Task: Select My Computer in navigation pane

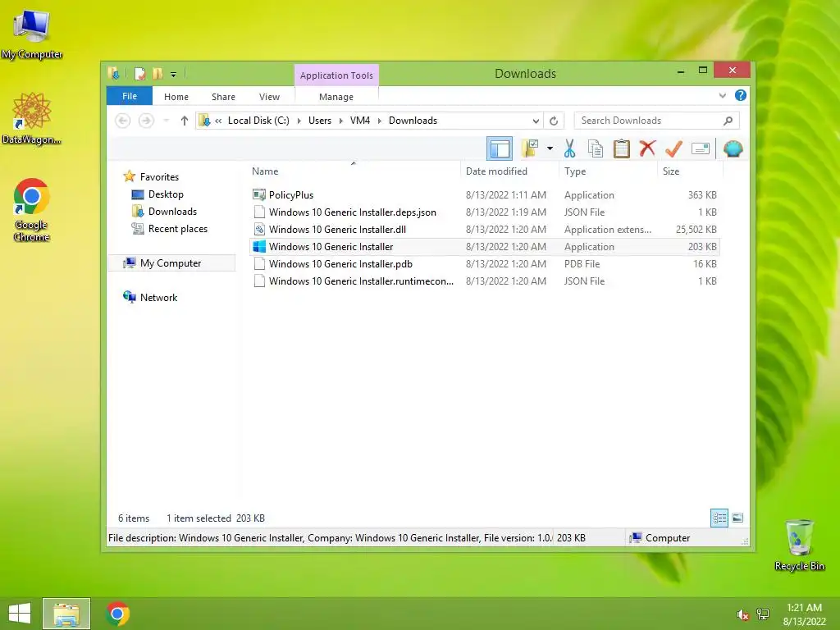Action: tap(171, 263)
